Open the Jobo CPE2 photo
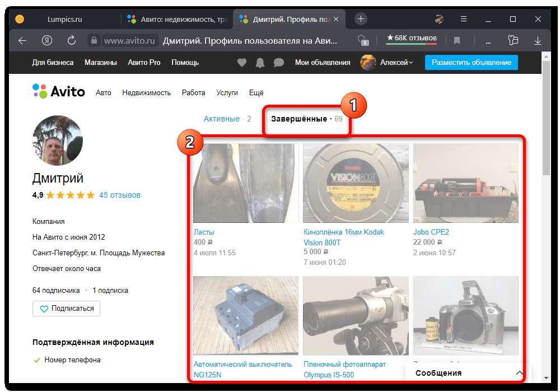 point(466,183)
